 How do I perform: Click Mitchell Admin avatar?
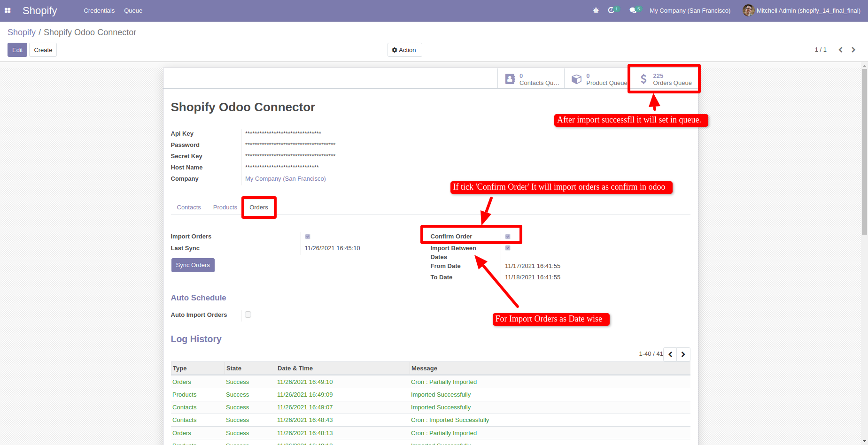(748, 10)
